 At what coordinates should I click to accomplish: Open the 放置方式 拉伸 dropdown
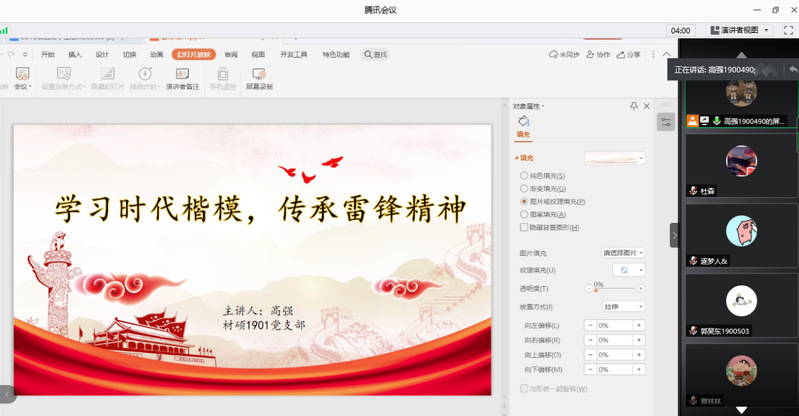coord(623,306)
